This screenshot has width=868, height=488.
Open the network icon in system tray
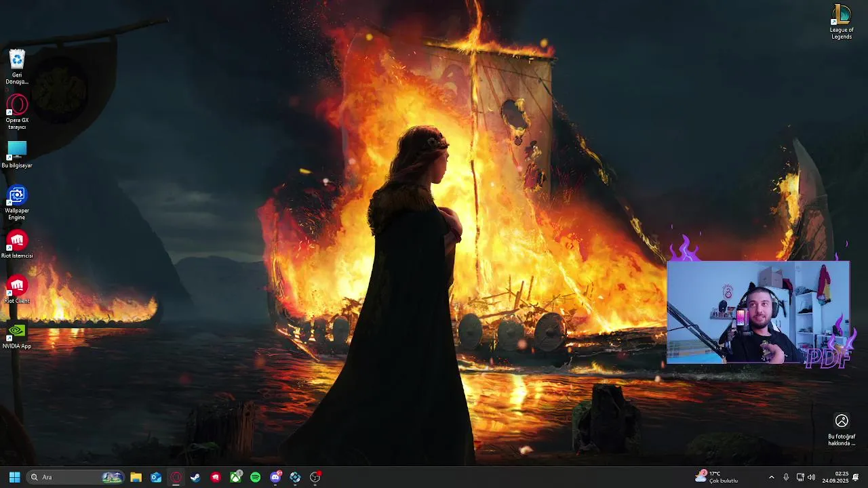[x=800, y=477]
